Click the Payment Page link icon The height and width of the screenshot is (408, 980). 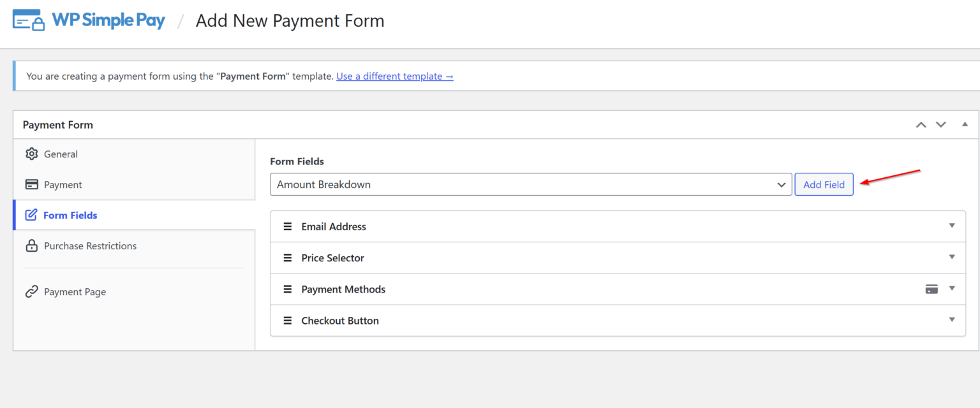(31, 291)
